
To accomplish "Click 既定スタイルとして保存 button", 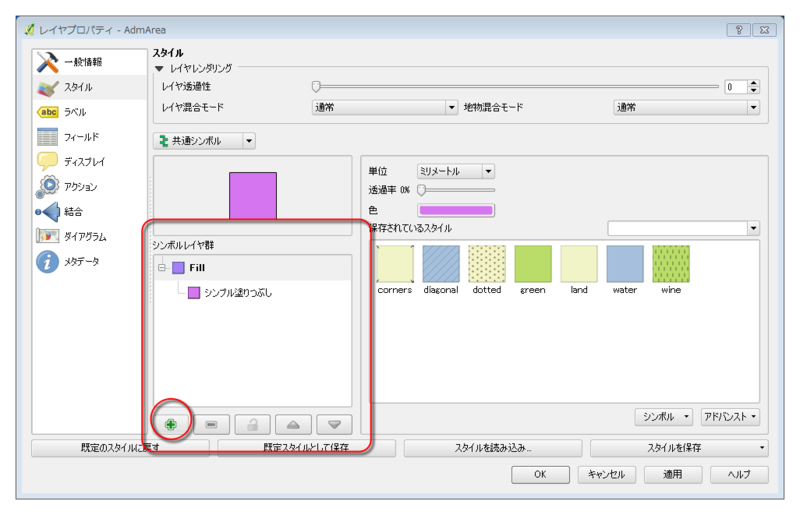I will point(306,448).
